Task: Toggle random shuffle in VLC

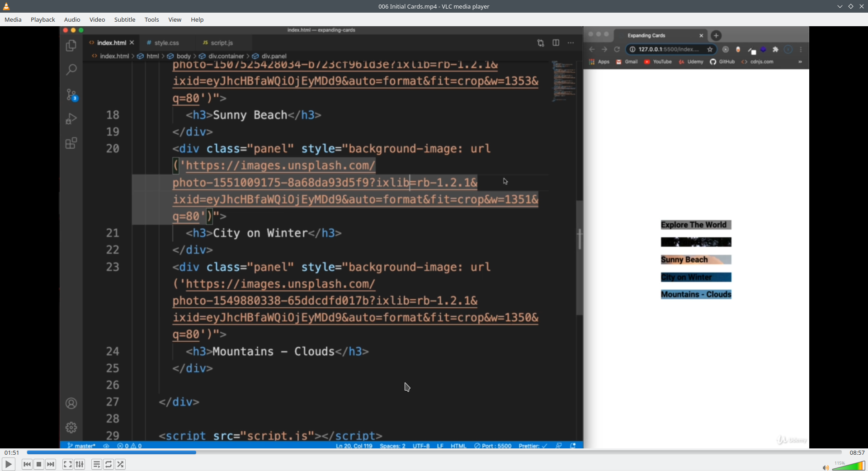Action: tap(120, 464)
